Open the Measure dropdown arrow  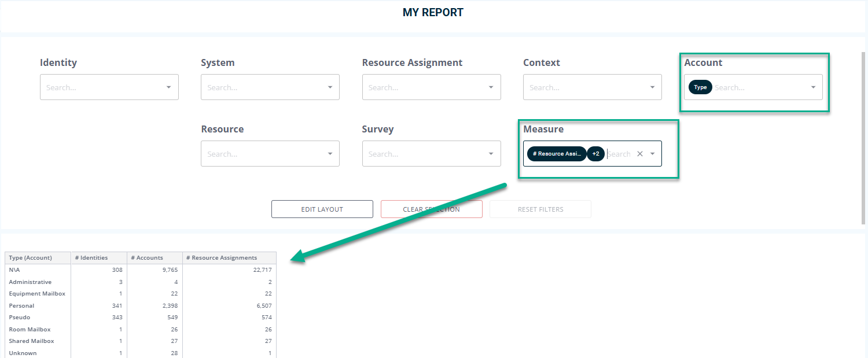coord(653,153)
